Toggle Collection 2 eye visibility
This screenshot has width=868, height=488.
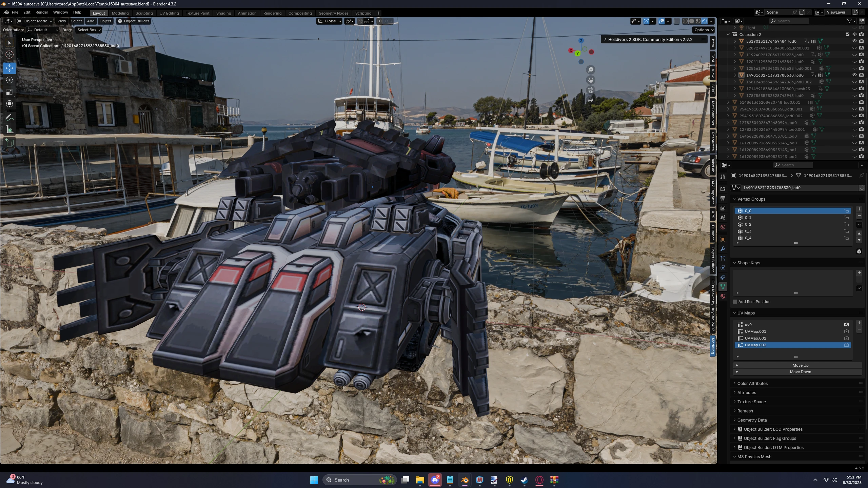(x=854, y=35)
